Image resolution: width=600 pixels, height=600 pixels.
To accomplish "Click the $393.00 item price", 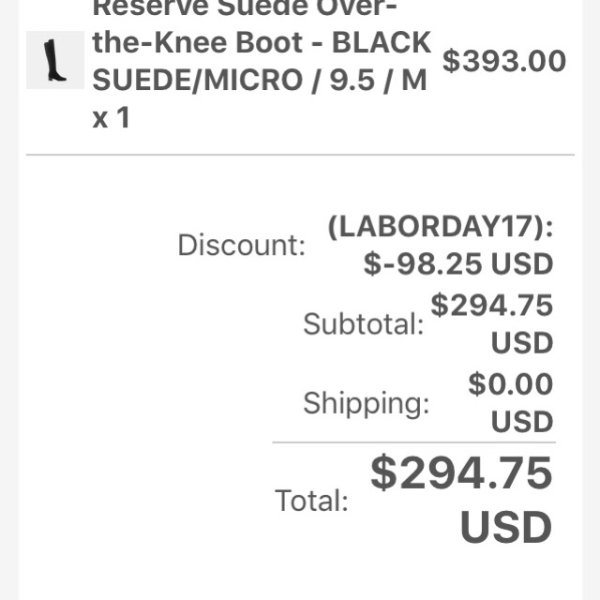I will click(504, 61).
